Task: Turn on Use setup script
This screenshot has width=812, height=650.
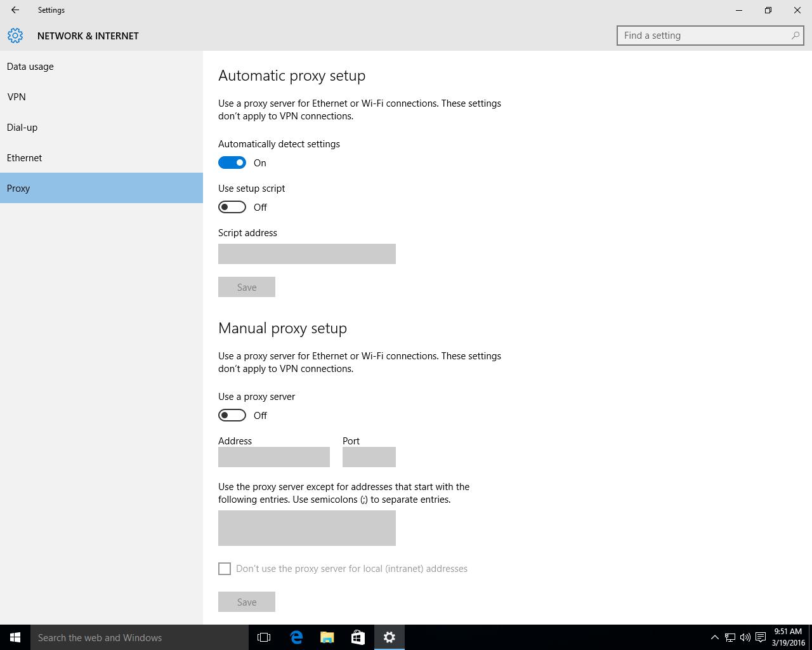Action: [232, 207]
